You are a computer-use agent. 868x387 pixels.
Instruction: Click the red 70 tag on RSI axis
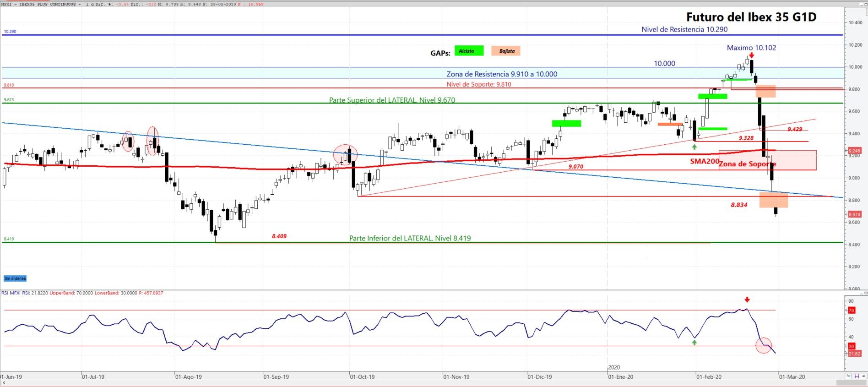pos(852,311)
